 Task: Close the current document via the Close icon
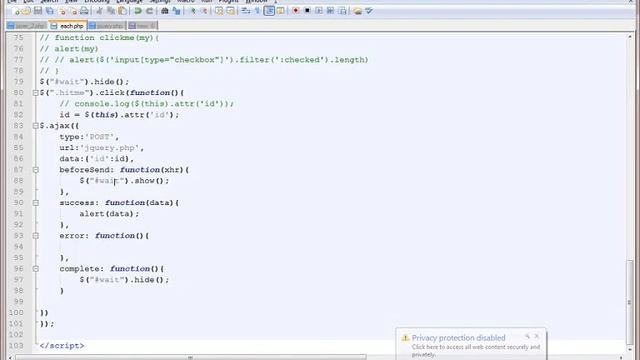tap(62, 11)
